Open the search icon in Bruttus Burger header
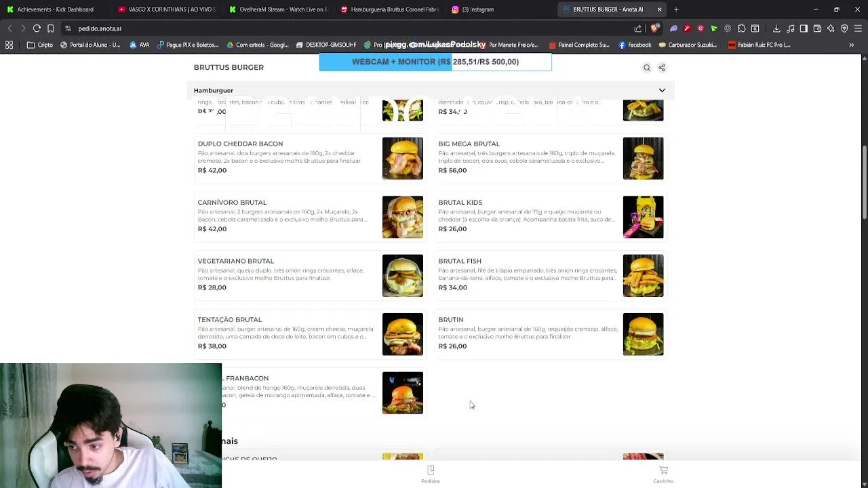The image size is (868, 488). 647,68
